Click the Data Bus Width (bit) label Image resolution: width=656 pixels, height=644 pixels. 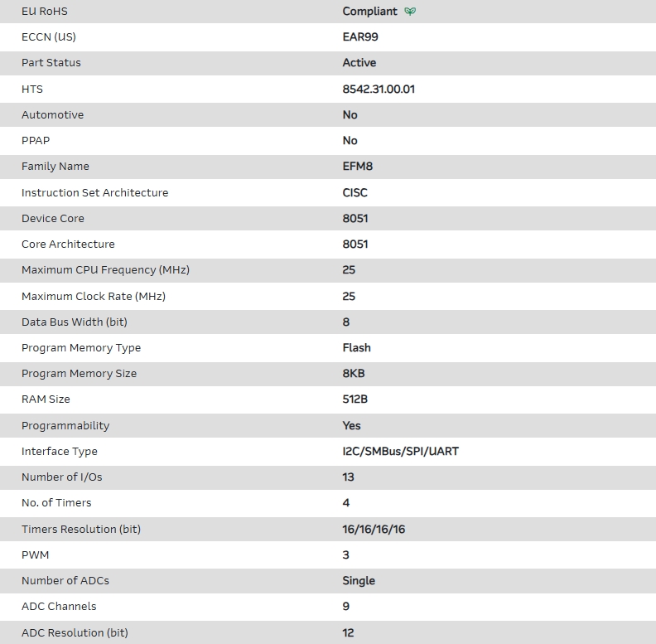(75, 322)
